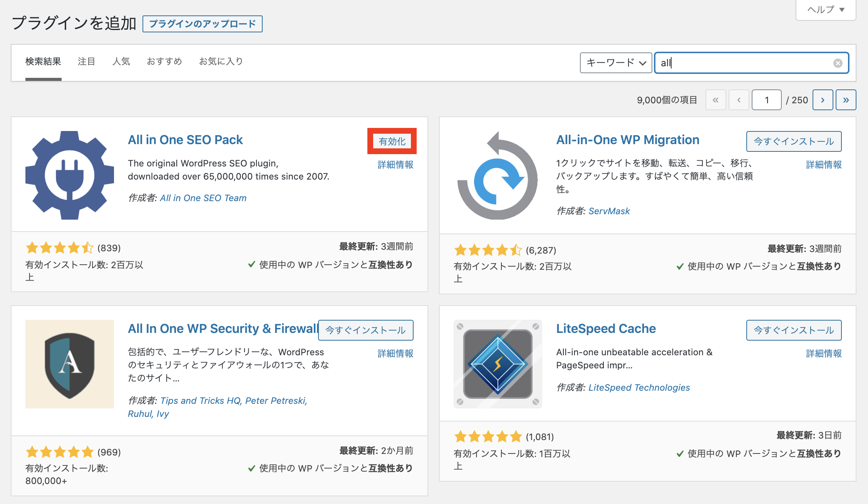Image resolution: width=868 pixels, height=504 pixels.
Task: Install All In One WP Security & Firewall
Action: (365, 330)
